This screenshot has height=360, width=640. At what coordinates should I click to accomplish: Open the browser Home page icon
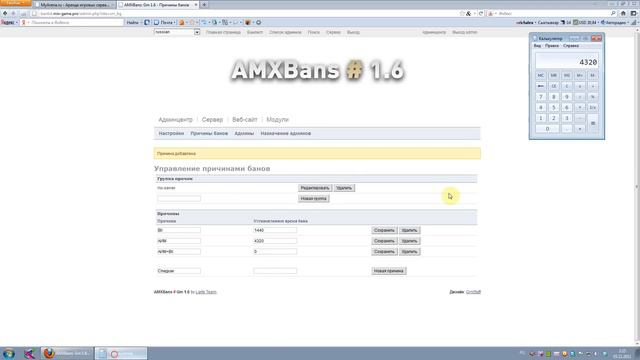[x=623, y=13]
